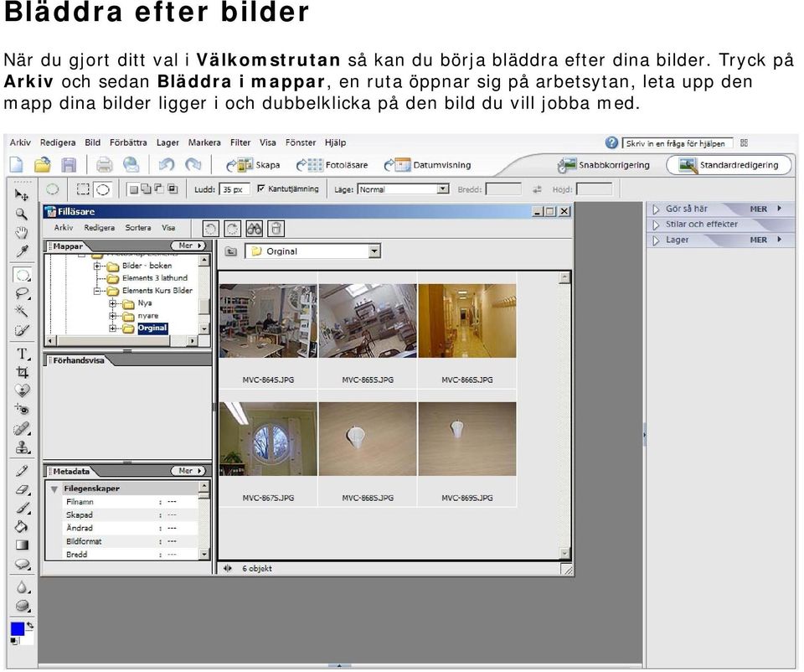Screen dimensions: 804x672
Task: Select the Clone Stamp tool
Action: click(22, 447)
